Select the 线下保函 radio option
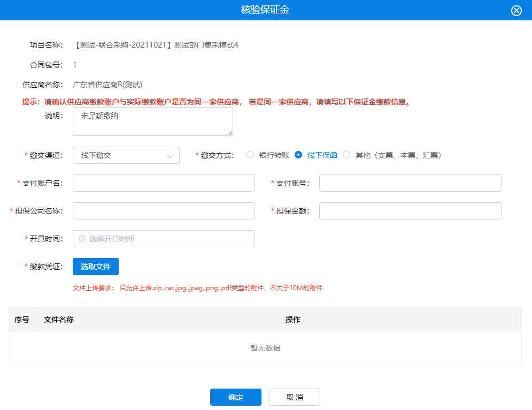532x410 pixels. pyautogui.click(x=298, y=155)
